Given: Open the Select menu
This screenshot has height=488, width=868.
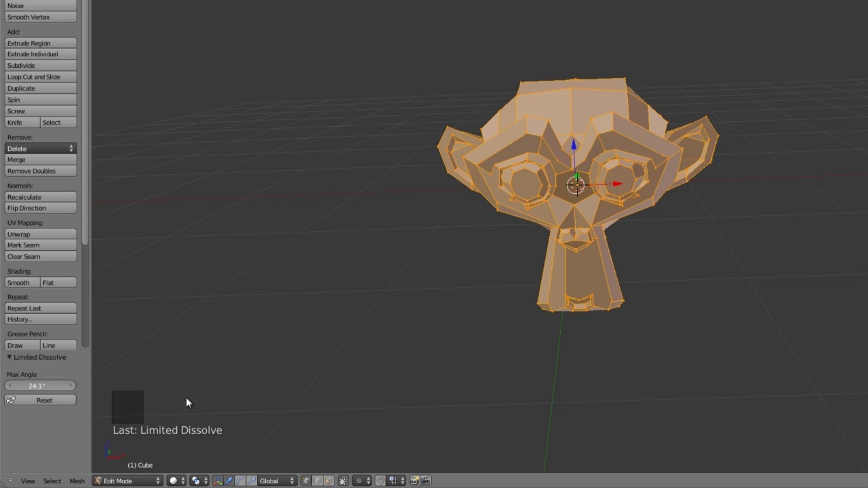Looking at the screenshot, I should coord(52,481).
